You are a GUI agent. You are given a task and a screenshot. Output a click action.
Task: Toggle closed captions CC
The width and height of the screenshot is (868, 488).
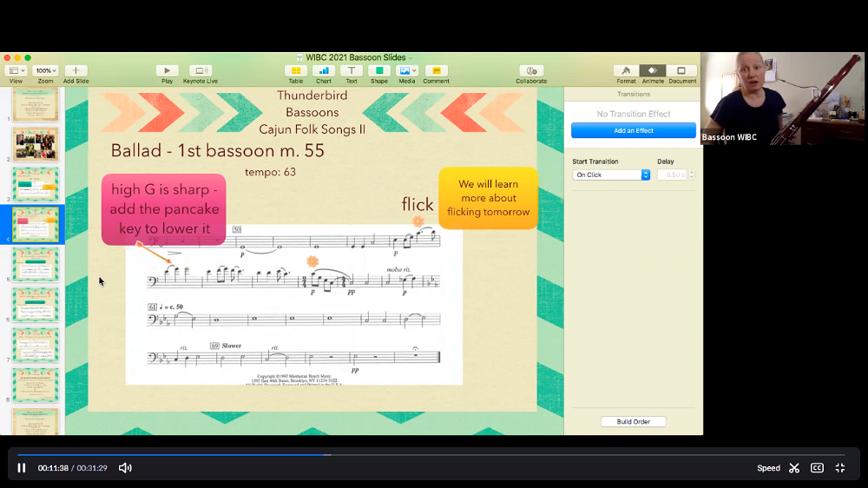click(817, 468)
